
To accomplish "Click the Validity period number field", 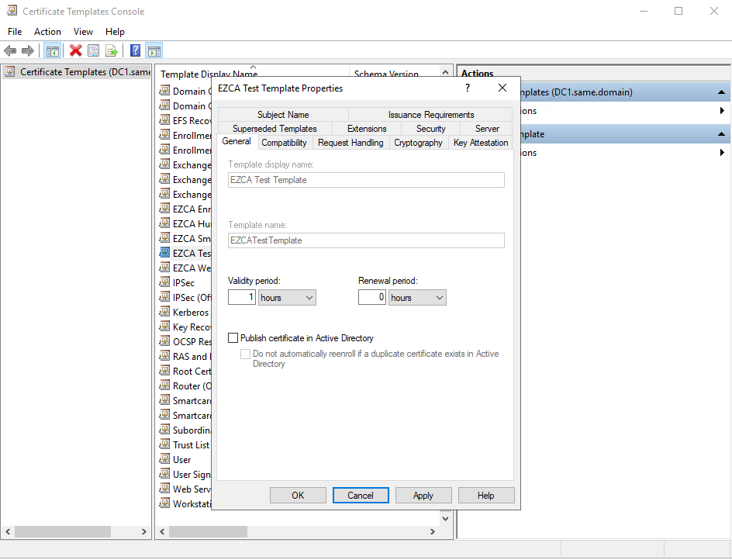I will [242, 298].
